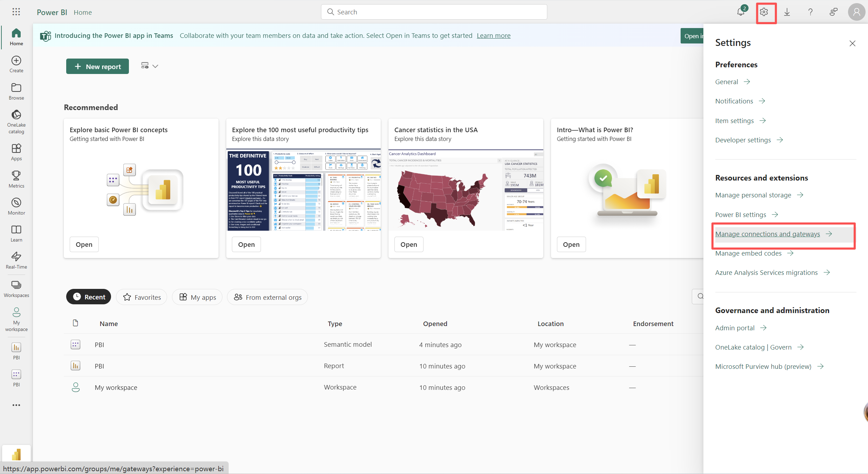868x474 pixels.
Task: Select the From external orgs tab
Action: coord(267,297)
